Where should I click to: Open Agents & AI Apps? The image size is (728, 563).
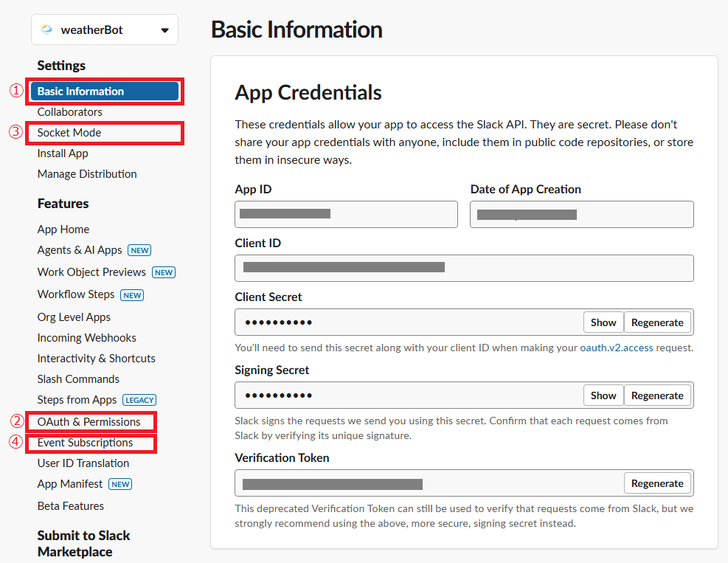pos(80,250)
